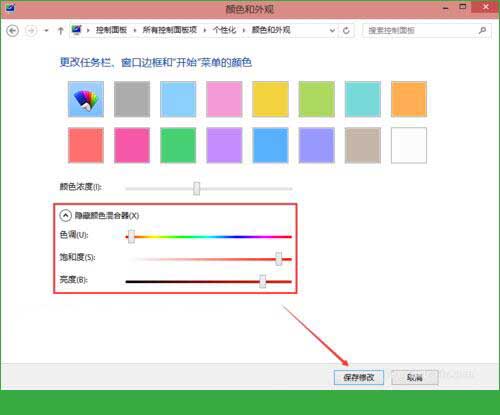500x415 pixels.
Task: Open the address bar history dropdown
Action: point(332,31)
